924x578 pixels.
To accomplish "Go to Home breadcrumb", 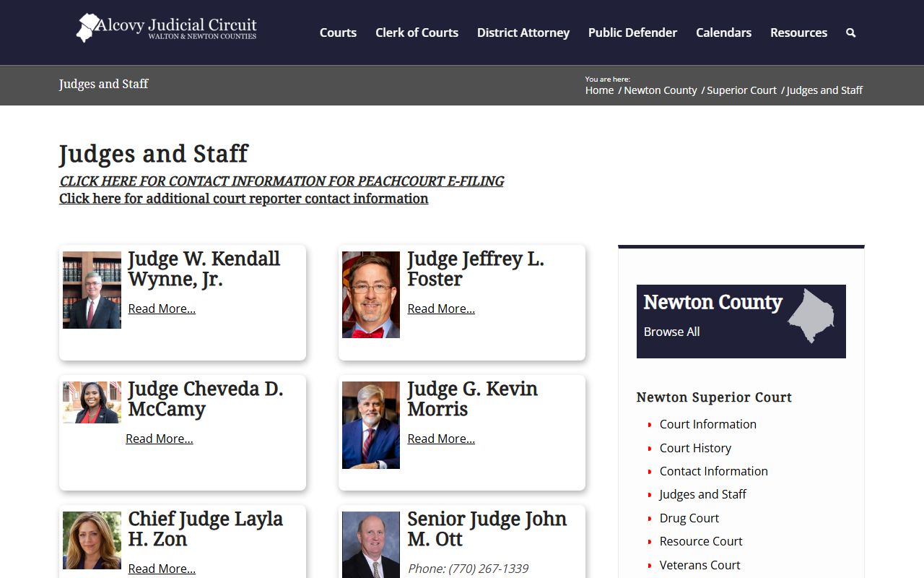I will point(599,90).
